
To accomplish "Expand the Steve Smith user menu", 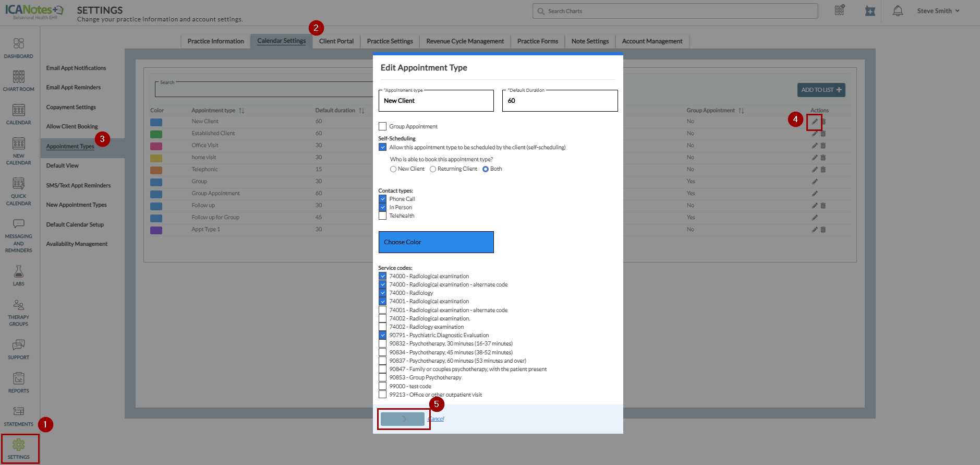I will click(x=938, y=11).
